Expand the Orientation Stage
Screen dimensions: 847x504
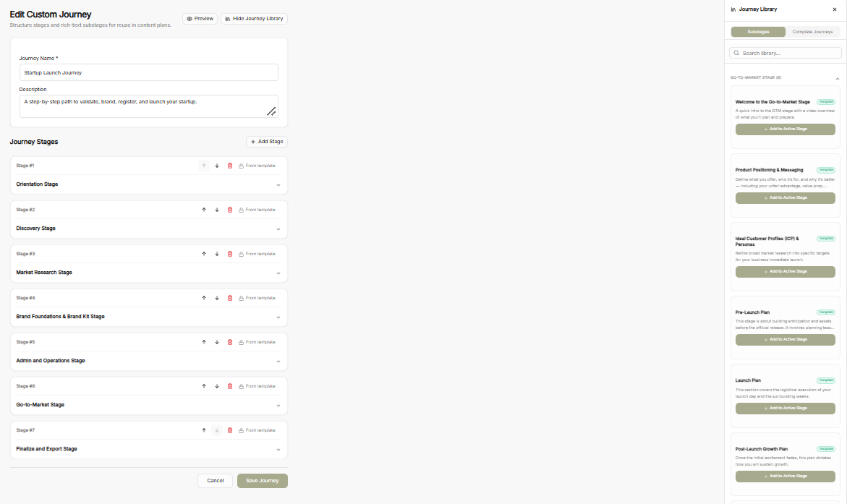(x=278, y=184)
